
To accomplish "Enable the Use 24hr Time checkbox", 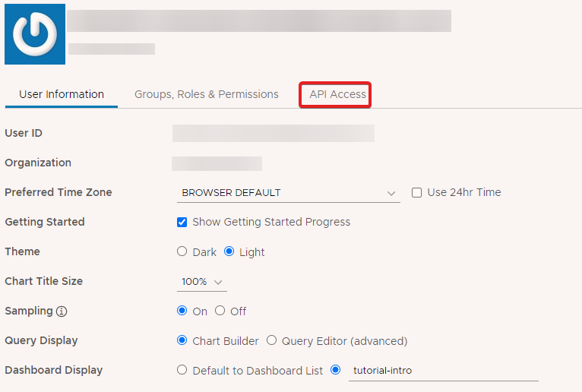I will [416, 193].
